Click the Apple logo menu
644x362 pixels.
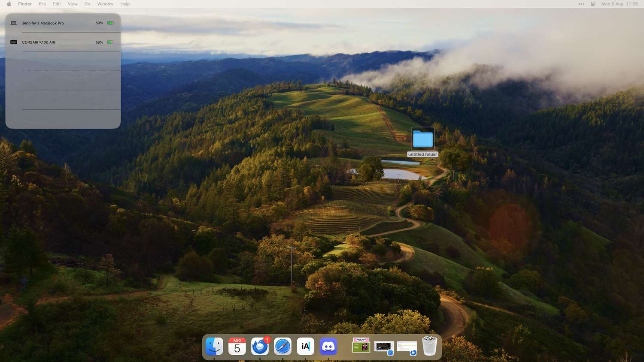tap(9, 4)
